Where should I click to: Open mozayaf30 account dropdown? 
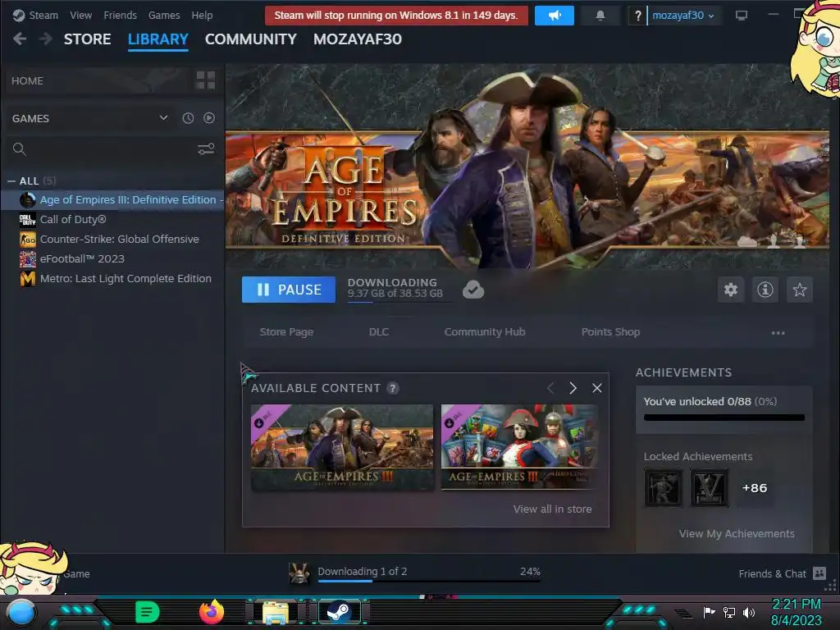[x=683, y=16]
